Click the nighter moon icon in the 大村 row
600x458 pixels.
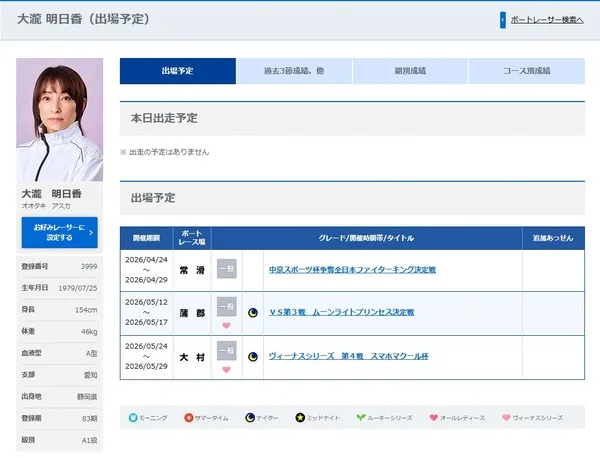click(x=253, y=357)
